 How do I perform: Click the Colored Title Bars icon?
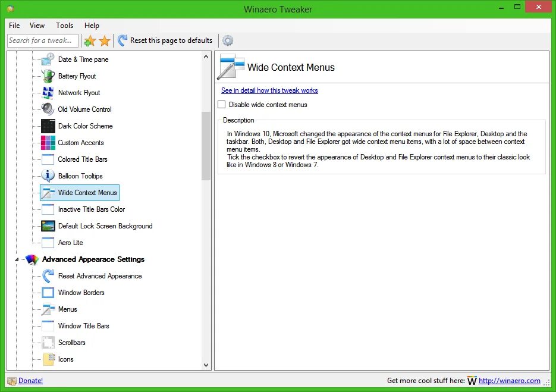(48, 159)
